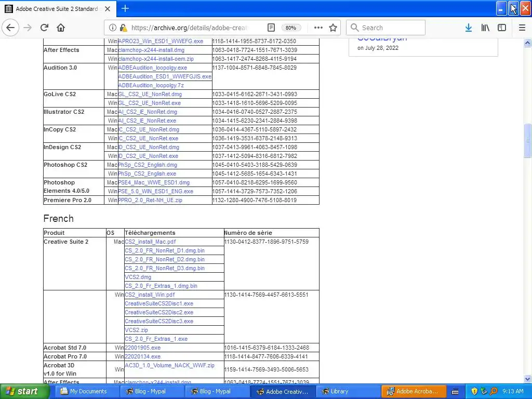
Task: Download PSE_5.0_WIN_ESD1_ENG.exe
Action: tap(156, 191)
